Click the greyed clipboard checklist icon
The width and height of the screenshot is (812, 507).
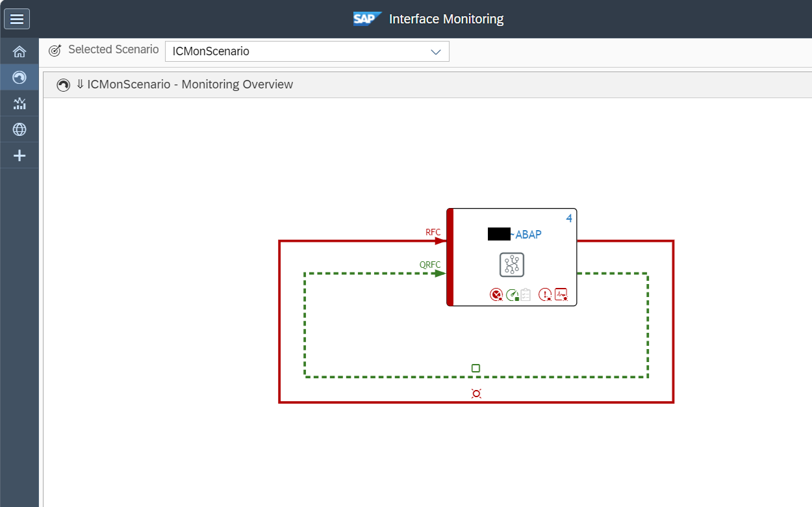tap(526, 294)
